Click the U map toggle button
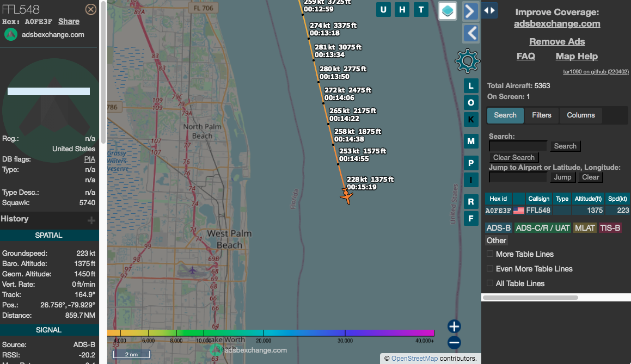The width and height of the screenshot is (631, 364). coord(383,10)
